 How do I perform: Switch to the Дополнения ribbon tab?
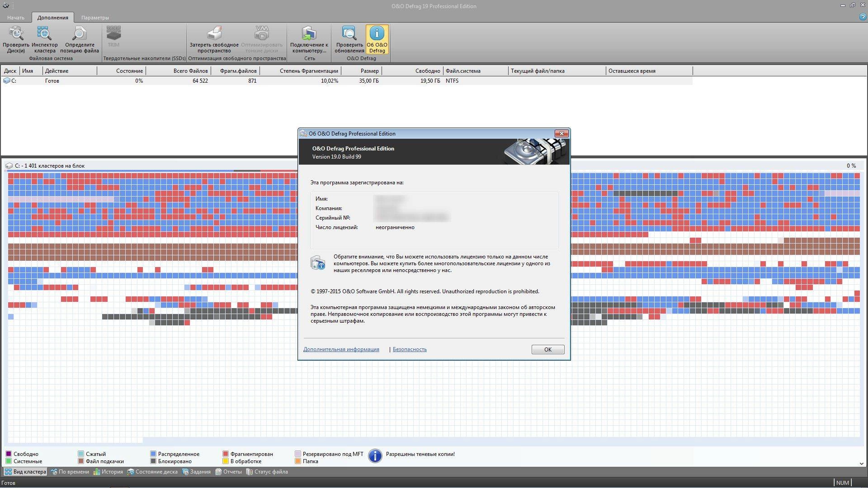53,18
